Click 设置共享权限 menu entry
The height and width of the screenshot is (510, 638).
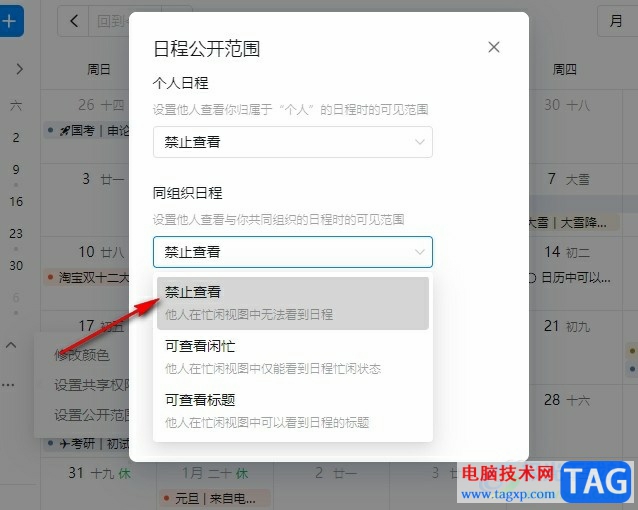click(x=92, y=385)
